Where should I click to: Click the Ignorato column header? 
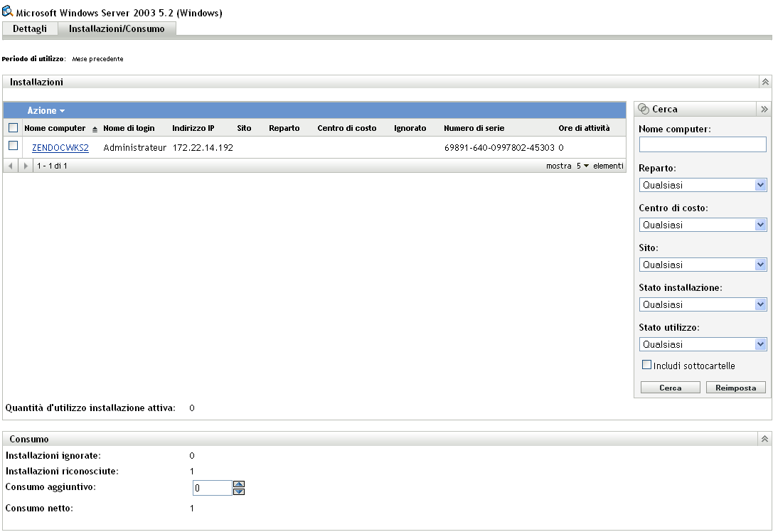point(410,128)
